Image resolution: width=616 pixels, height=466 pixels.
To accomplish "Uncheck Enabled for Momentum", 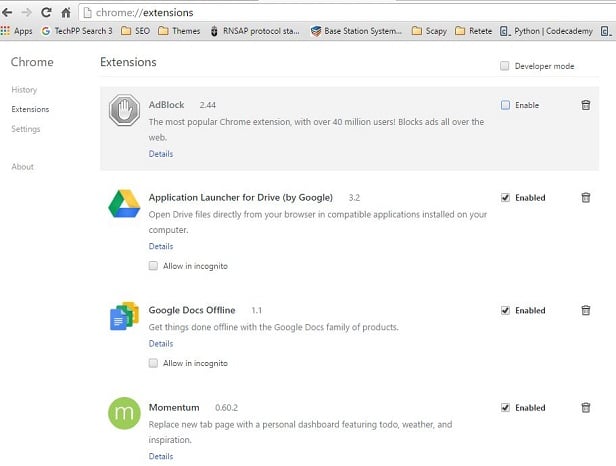I will pyautogui.click(x=505, y=407).
